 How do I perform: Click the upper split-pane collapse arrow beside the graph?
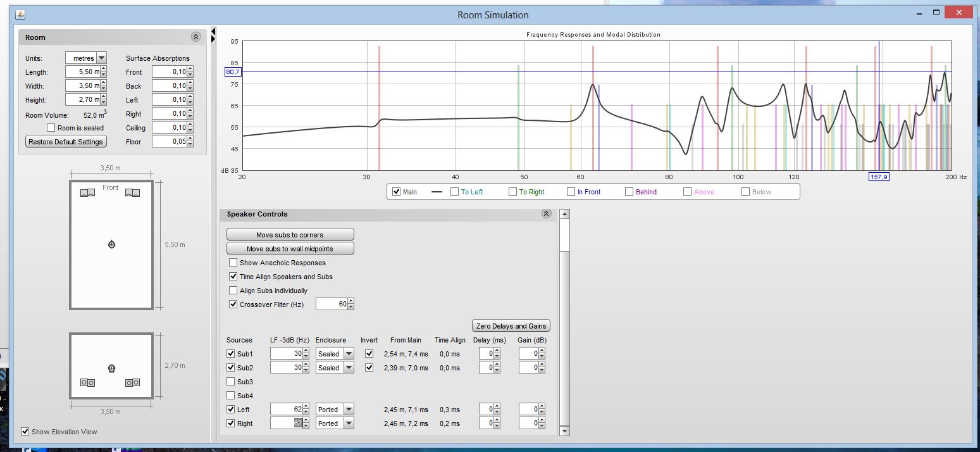click(213, 31)
